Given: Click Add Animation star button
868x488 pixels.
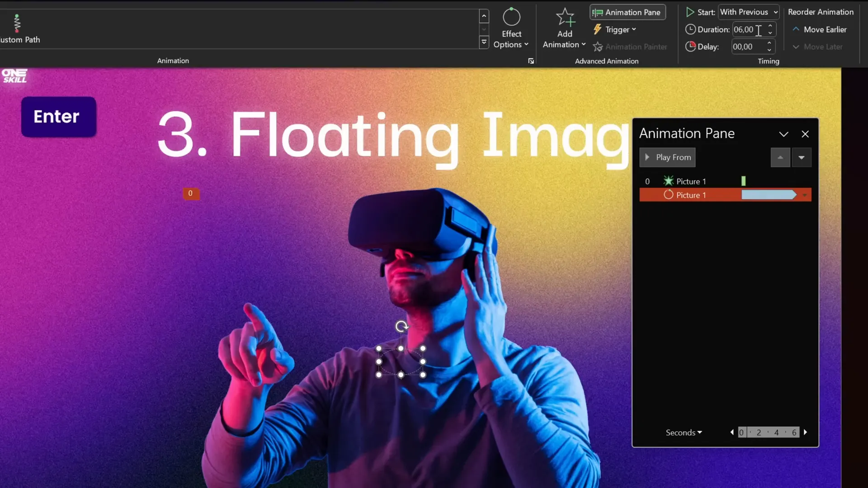Looking at the screenshot, I should point(564,28).
